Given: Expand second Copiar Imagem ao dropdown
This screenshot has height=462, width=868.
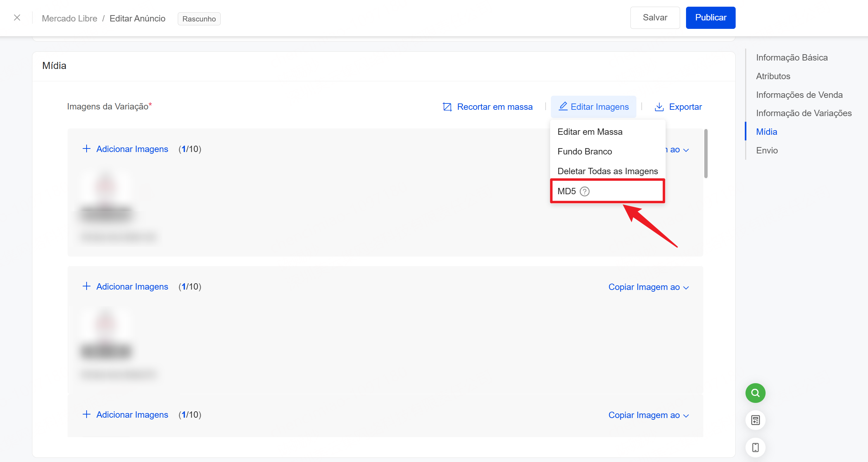Looking at the screenshot, I should [x=648, y=287].
